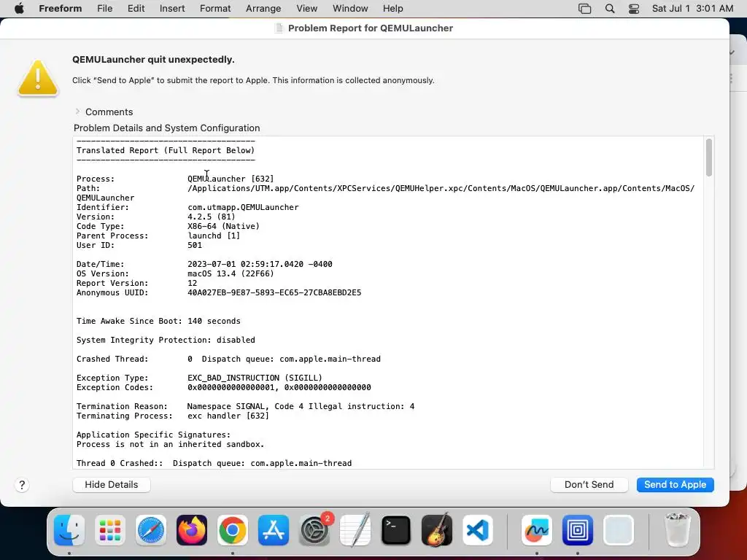Open the Edit menu
The height and width of the screenshot is (560, 747).
pyautogui.click(x=136, y=9)
